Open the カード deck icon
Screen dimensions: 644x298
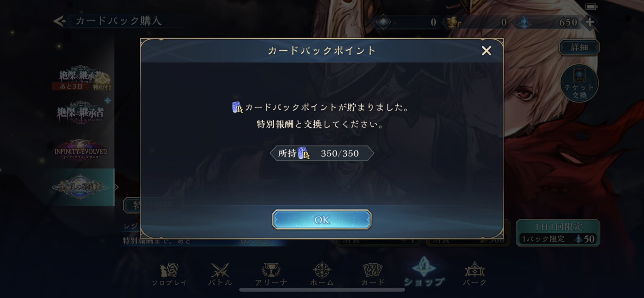373,274
